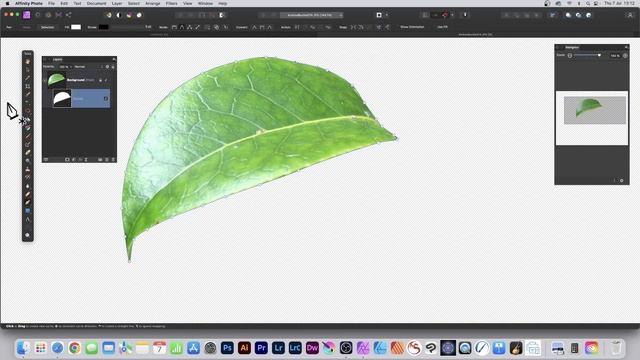Select the Move tool in Tools panel

(x=28, y=70)
